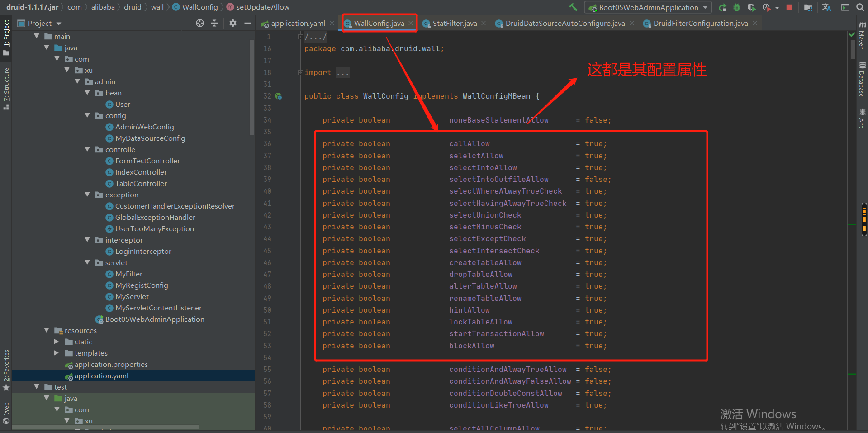Viewport: 868px width, 433px height.
Task: Click the druid-1.1.17.jar breadcrumb
Action: (x=32, y=7)
